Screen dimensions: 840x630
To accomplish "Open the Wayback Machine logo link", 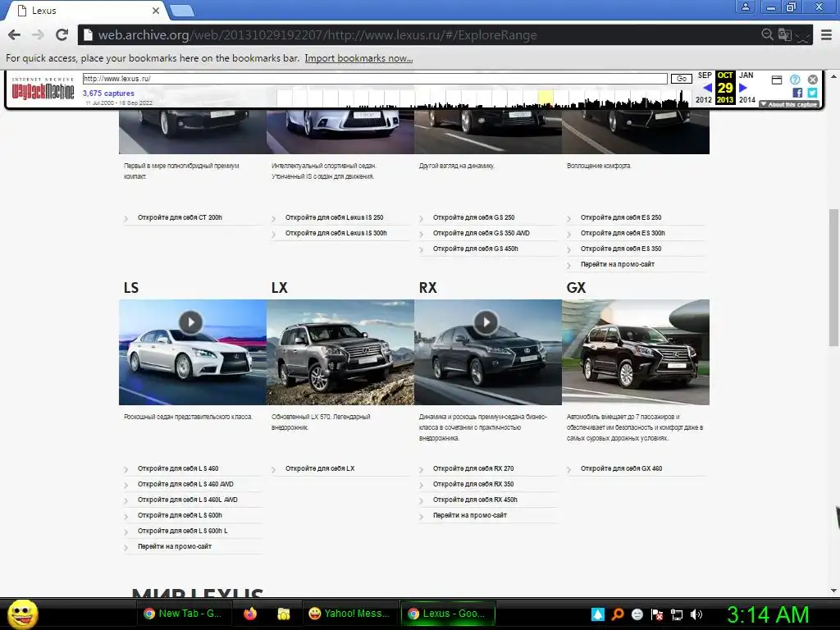I will [x=43, y=90].
